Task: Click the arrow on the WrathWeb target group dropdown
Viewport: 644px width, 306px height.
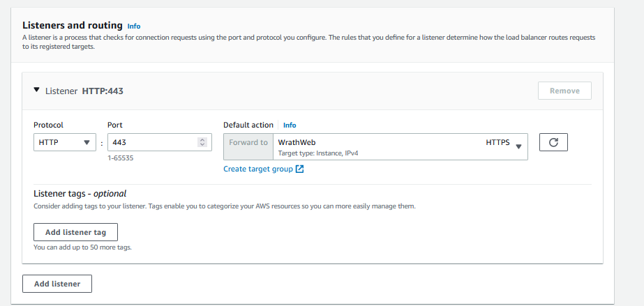Action: (x=518, y=146)
